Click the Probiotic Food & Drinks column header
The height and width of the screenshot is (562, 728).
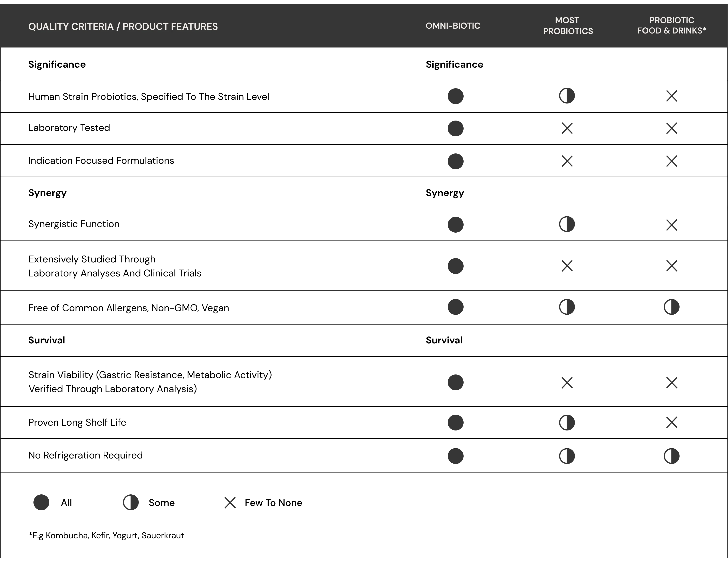coord(671,25)
